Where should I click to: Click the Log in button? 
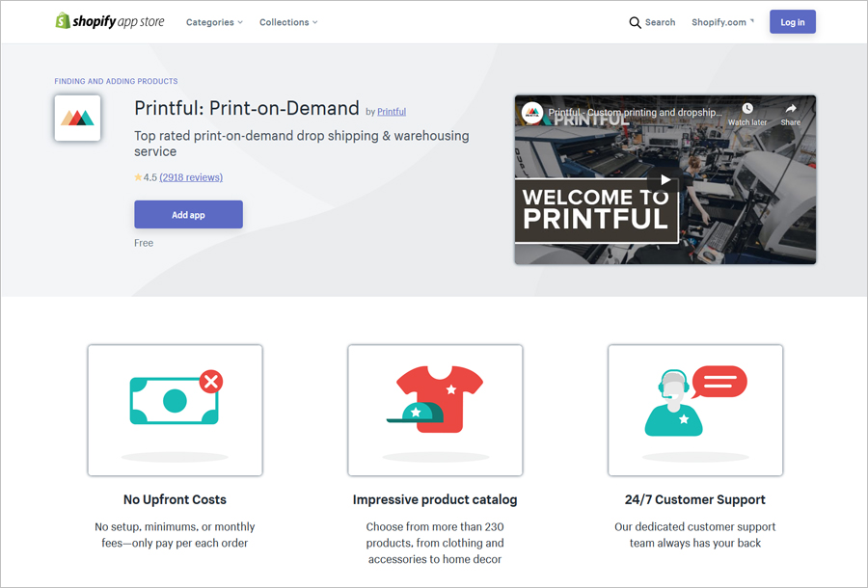[792, 22]
